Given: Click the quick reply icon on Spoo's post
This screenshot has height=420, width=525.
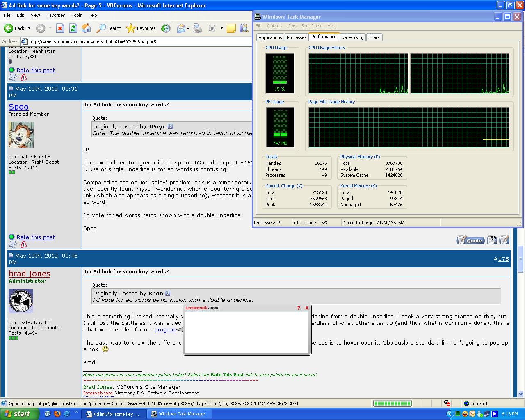Looking at the screenshot, I should pos(504,240).
